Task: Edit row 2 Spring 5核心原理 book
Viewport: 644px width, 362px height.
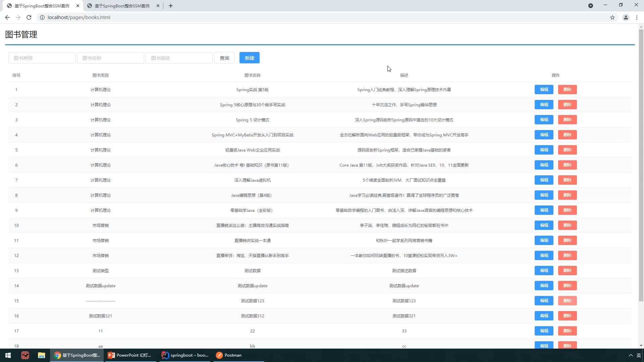Action: point(544,105)
